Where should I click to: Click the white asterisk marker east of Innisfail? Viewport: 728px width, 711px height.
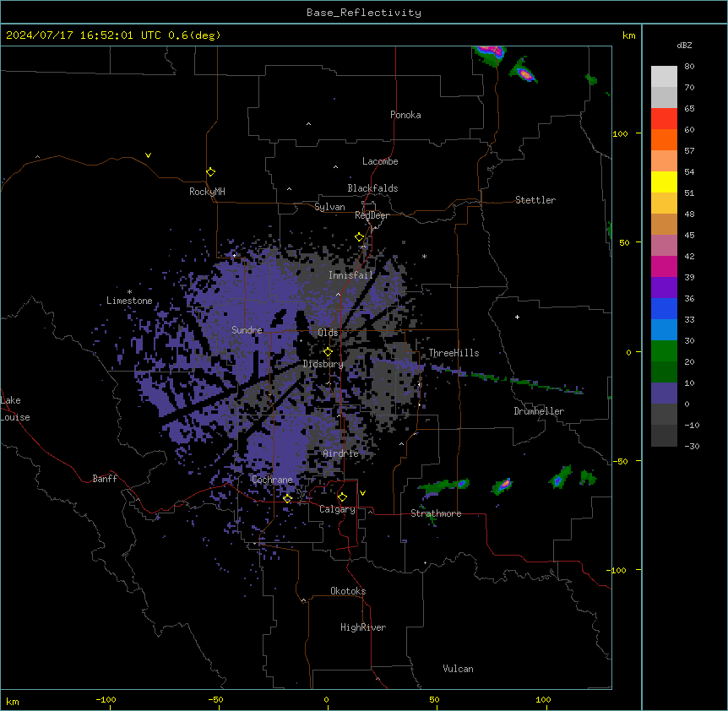424,256
